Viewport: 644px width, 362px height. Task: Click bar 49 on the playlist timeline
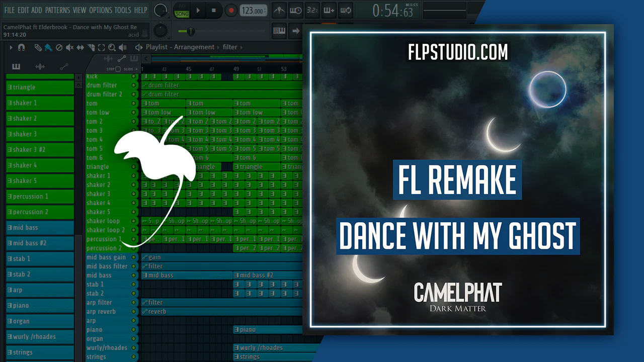(x=236, y=69)
